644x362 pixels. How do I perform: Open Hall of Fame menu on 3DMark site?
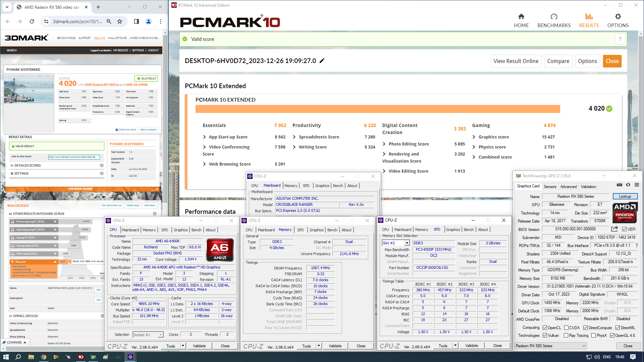(117, 38)
